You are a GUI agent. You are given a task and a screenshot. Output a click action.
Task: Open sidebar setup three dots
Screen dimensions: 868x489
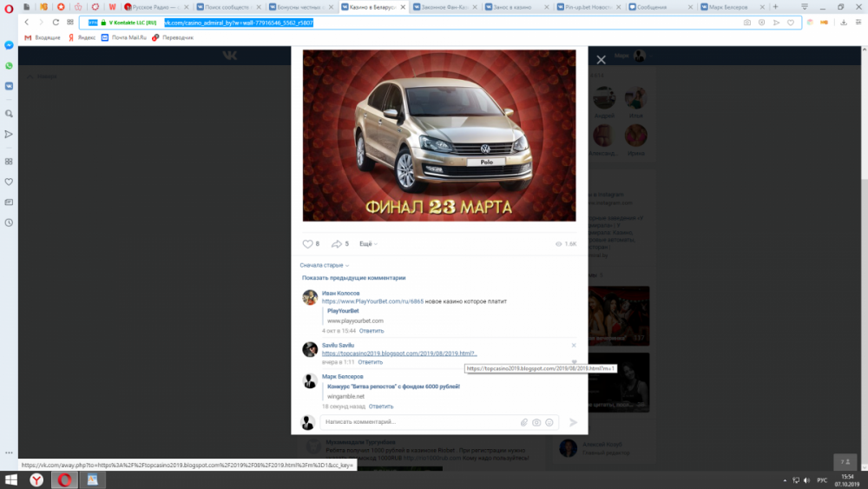[x=9, y=453]
